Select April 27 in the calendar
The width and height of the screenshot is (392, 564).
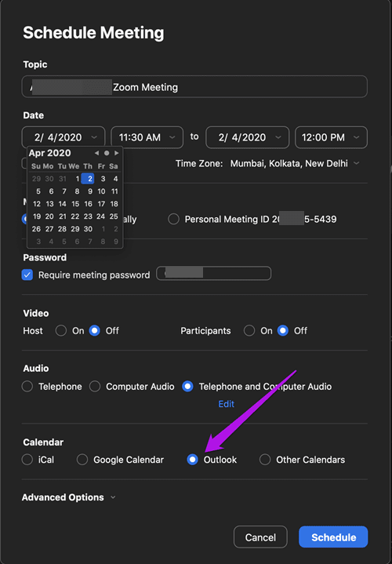coord(49,229)
